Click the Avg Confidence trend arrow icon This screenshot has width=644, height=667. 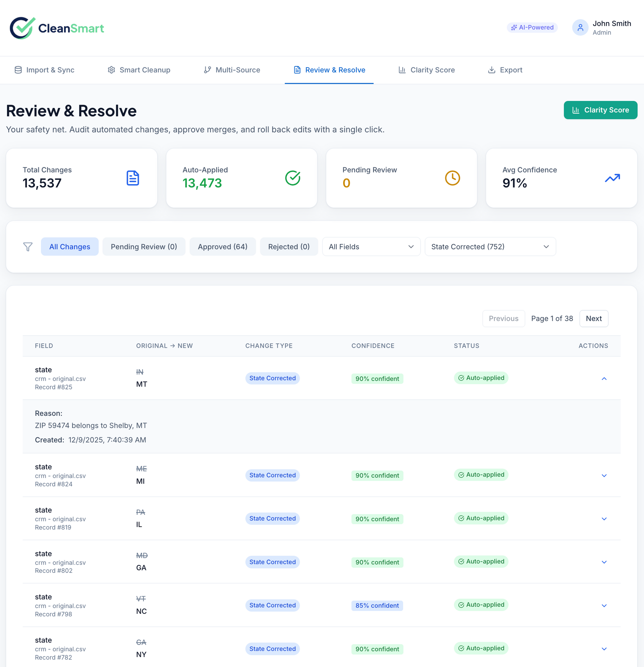click(612, 178)
